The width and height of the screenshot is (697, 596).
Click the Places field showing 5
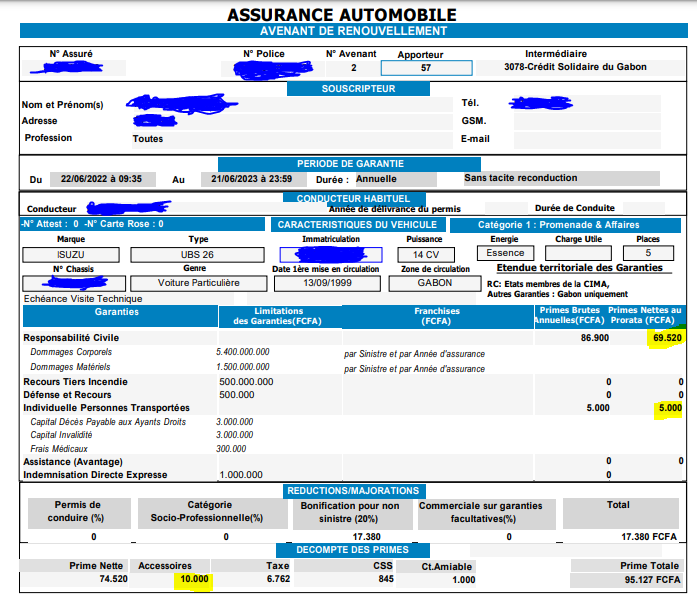(648, 253)
